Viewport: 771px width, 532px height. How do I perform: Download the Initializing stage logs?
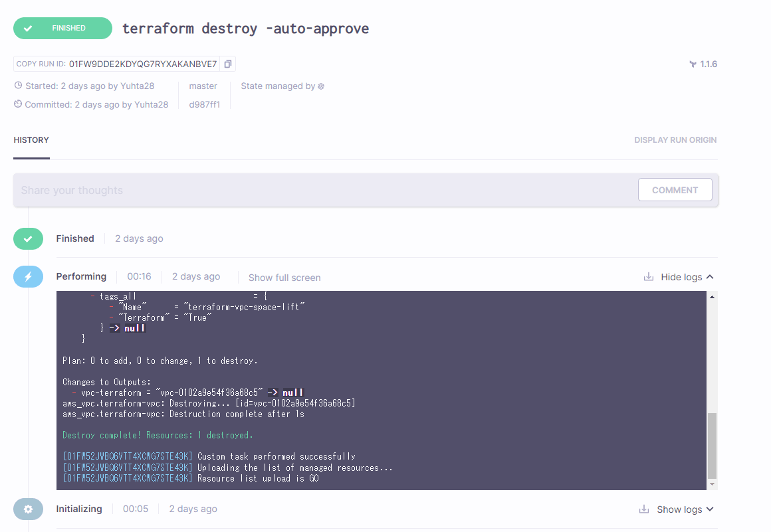coord(643,509)
